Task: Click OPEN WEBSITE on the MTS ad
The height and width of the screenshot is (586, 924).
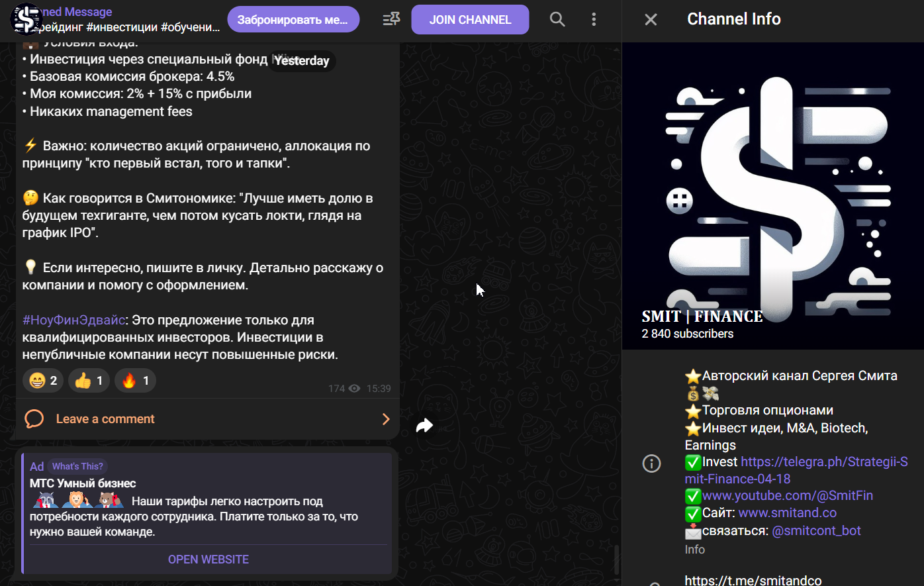Action: (x=208, y=560)
